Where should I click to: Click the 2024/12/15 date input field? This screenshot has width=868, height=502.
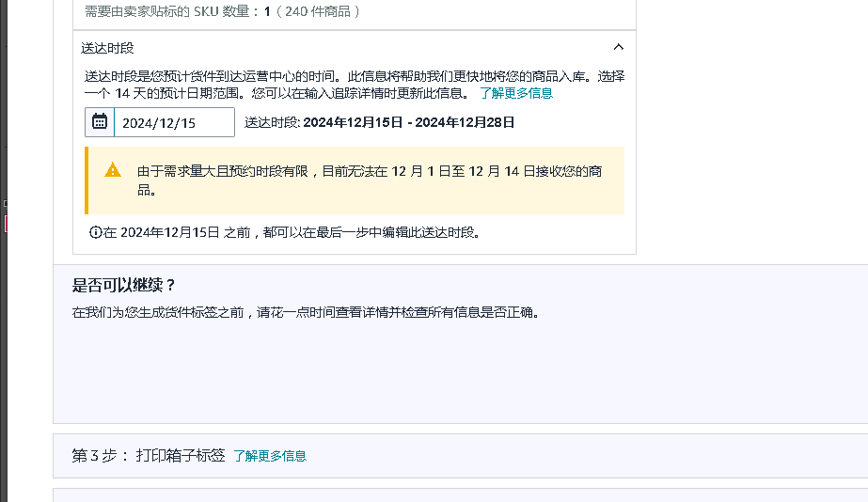[x=174, y=122]
